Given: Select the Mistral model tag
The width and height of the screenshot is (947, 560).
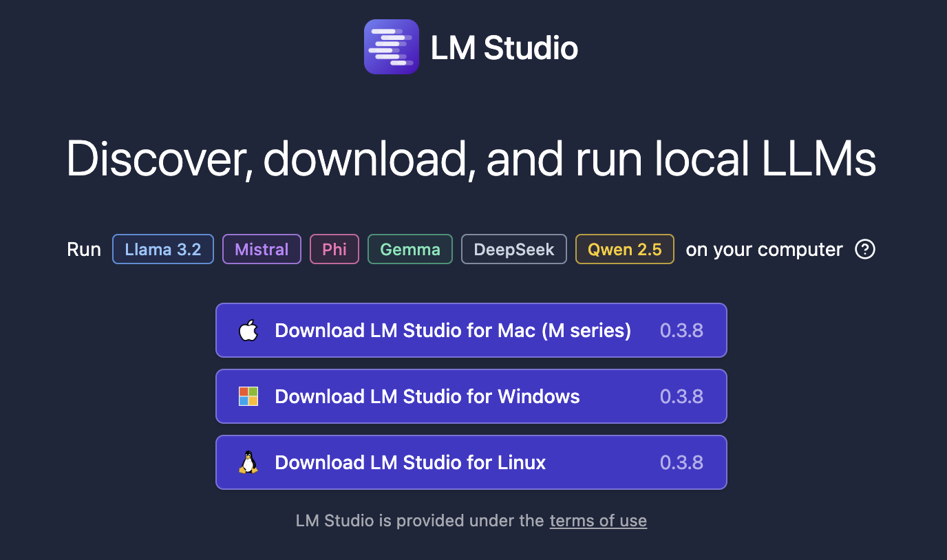Looking at the screenshot, I should pyautogui.click(x=262, y=249).
